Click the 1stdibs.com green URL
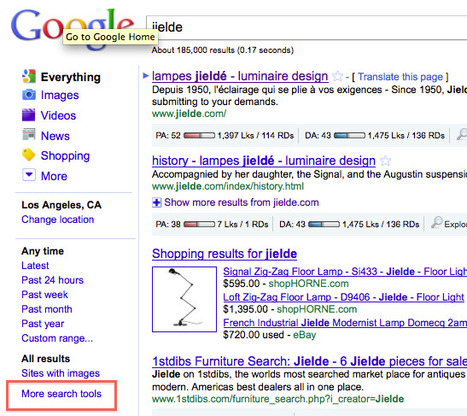This screenshot has width=467, height=416. click(x=278, y=399)
